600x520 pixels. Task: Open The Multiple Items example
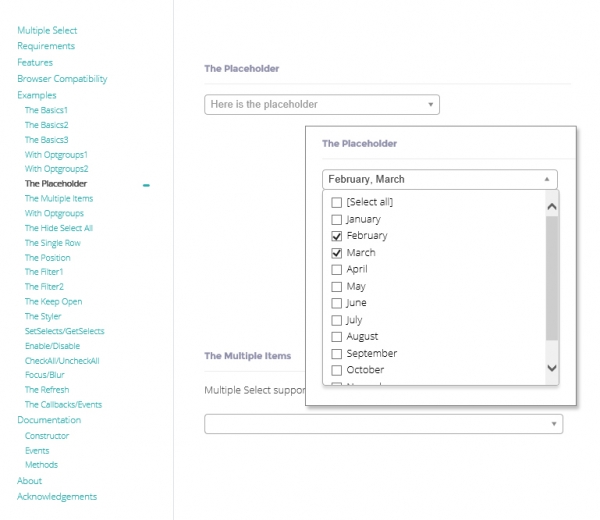pyautogui.click(x=59, y=199)
